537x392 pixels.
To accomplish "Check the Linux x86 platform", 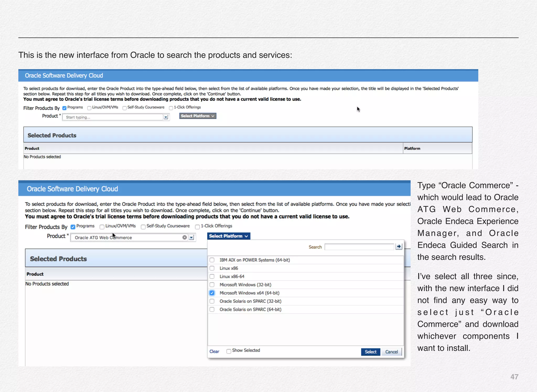I will 212,268.
